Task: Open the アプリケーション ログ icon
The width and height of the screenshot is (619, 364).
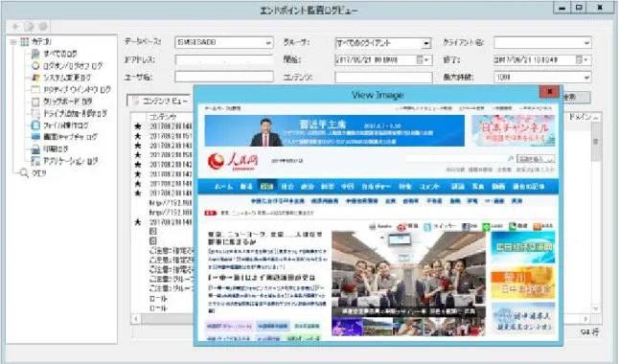Action: (35, 161)
